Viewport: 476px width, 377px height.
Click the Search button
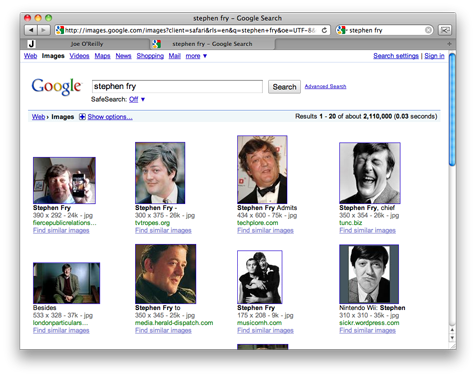tap(284, 87)
